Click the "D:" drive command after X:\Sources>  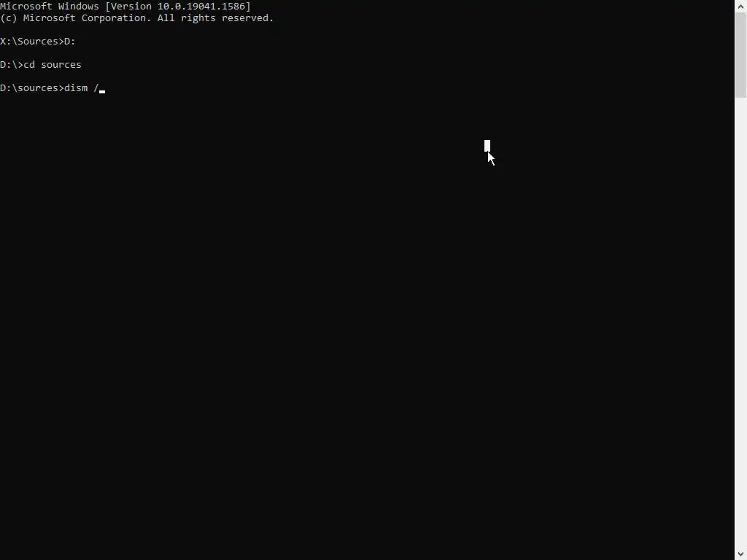click(x=69, y=42)
